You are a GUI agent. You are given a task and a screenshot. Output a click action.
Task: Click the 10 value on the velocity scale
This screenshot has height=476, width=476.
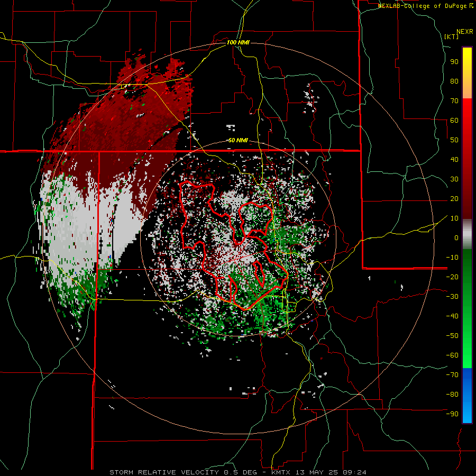pos(454,218)
